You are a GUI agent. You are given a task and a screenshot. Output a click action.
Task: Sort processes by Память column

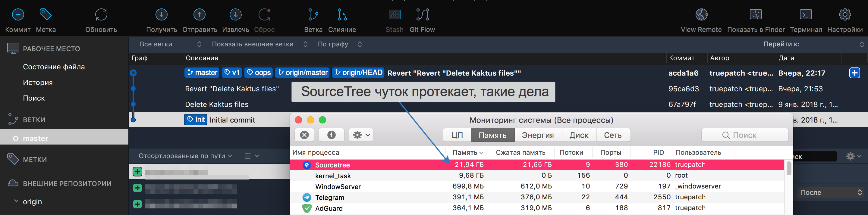(466, 152)
